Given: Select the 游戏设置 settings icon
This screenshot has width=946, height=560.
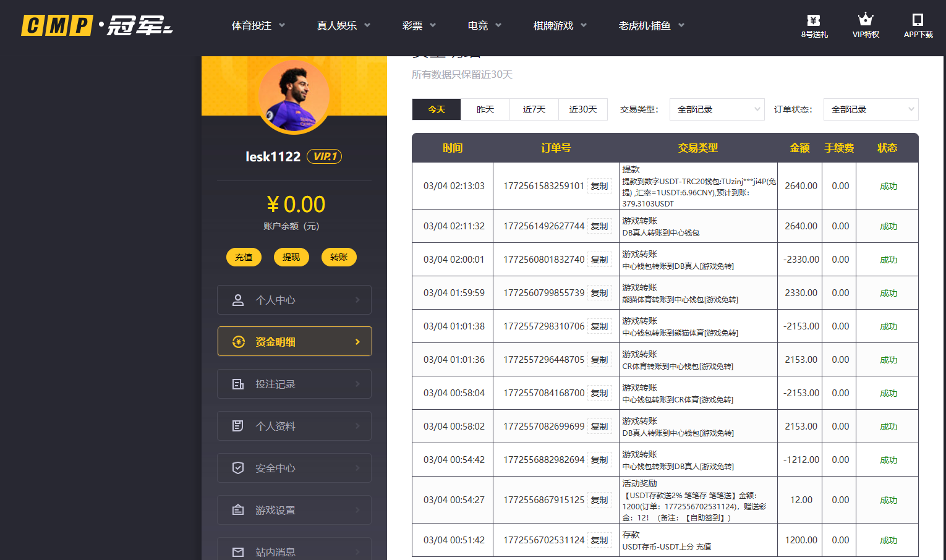Looking at the screenshot, I should [x=239, y=509].
